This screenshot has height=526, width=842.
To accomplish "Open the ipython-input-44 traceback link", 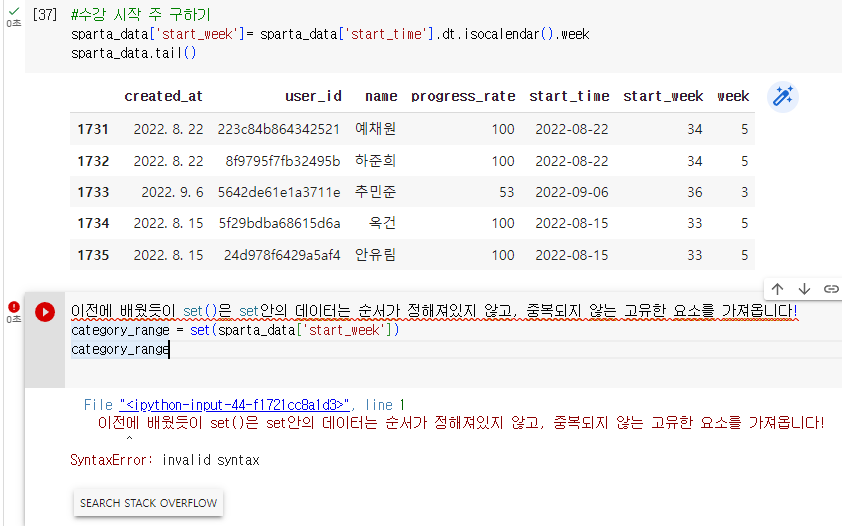I will coord(235,405).
